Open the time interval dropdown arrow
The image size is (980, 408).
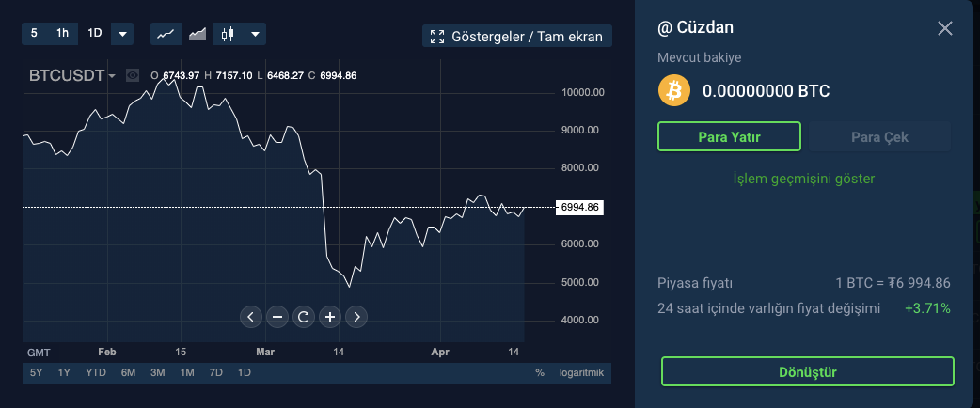point(122,34)
